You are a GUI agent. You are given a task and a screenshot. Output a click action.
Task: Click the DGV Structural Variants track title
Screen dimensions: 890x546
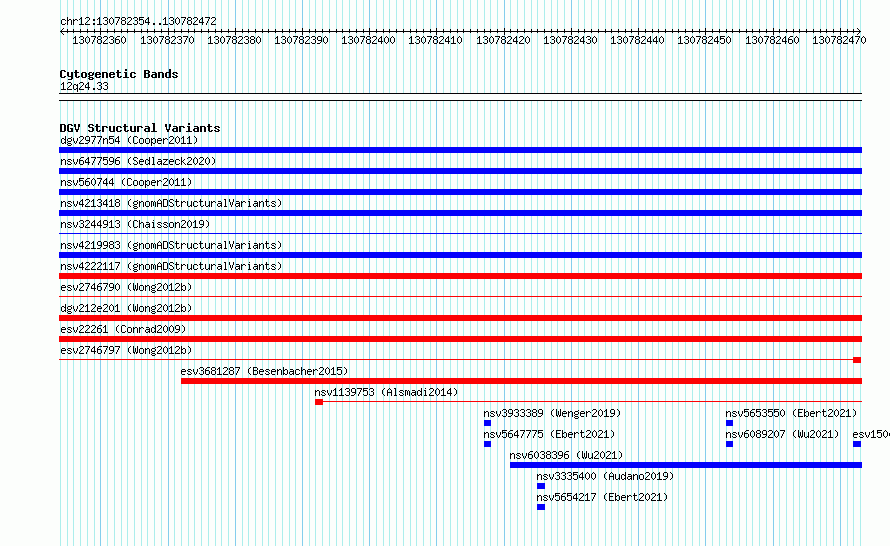coord(140,128)
